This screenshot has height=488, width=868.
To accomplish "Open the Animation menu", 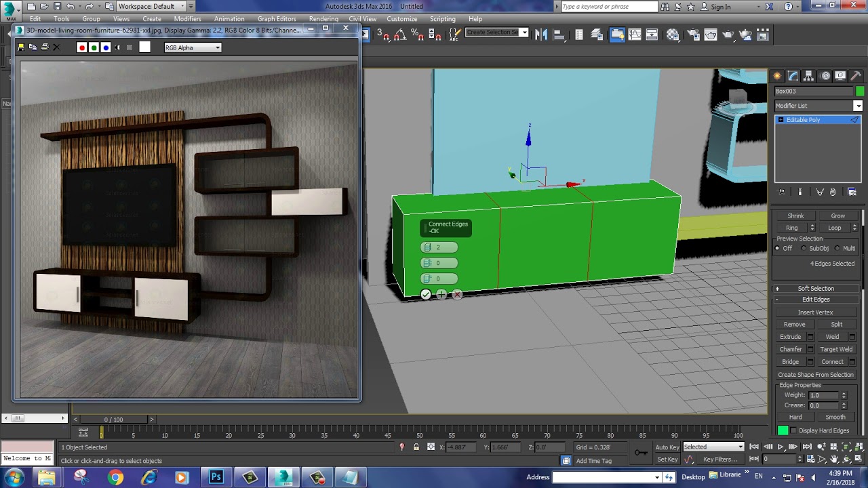I will [x=229, y=19].
